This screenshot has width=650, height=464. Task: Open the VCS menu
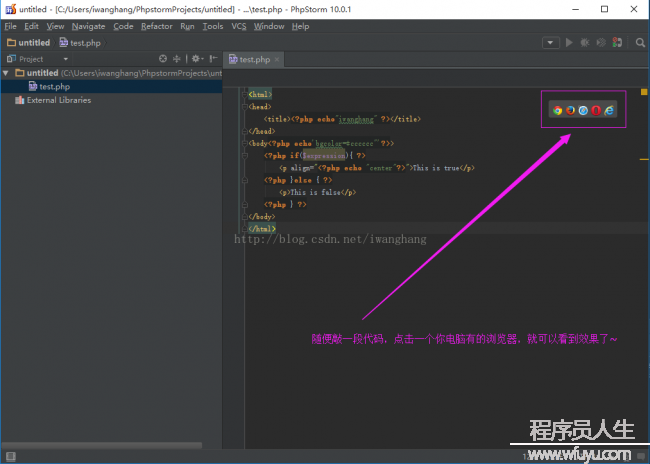click(x=239, y=26)
